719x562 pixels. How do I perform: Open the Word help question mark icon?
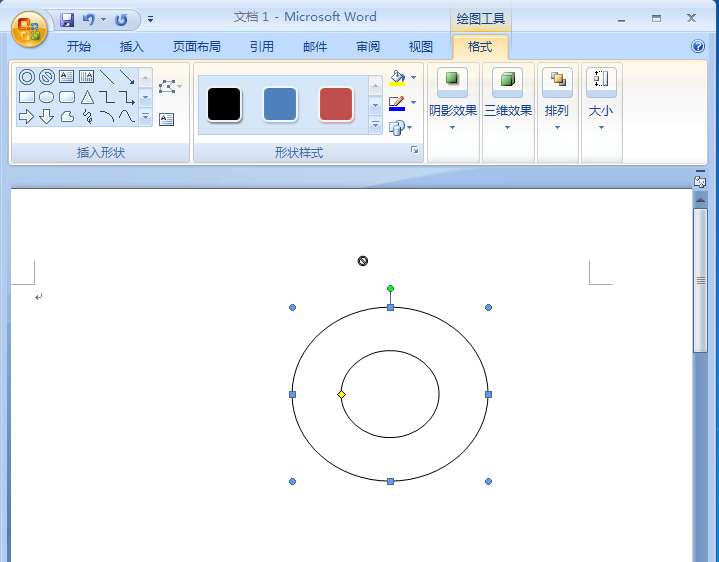[x=698, y=46]
